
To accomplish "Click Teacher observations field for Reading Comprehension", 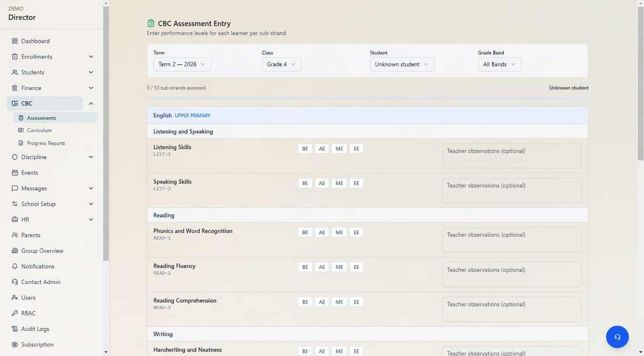I will pos(512,309).
